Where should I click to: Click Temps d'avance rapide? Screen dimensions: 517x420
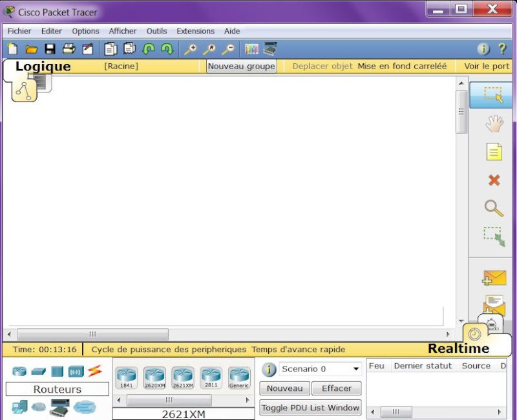tap(299, 350)
